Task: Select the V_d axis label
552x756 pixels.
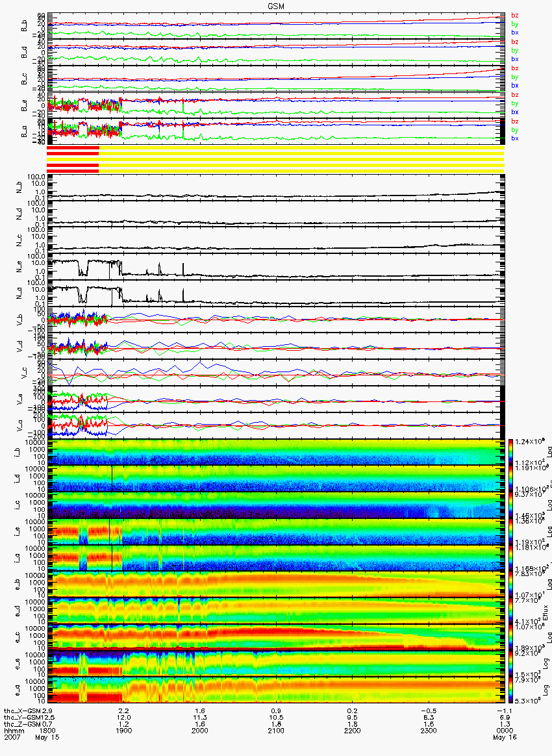Action: coord(19,346)
